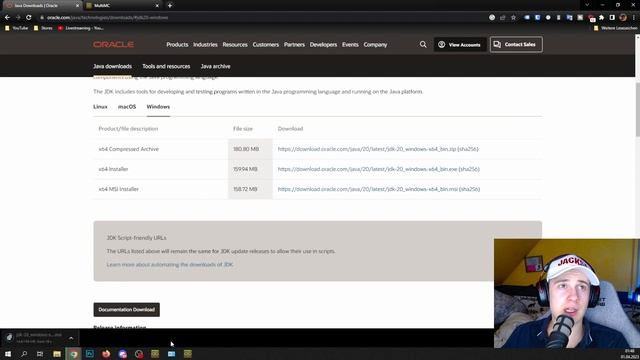This screenshot has height=360, width=640.
Task: Click the Contact Sales button
Action: pyautogui.click(x=516, y=44)
